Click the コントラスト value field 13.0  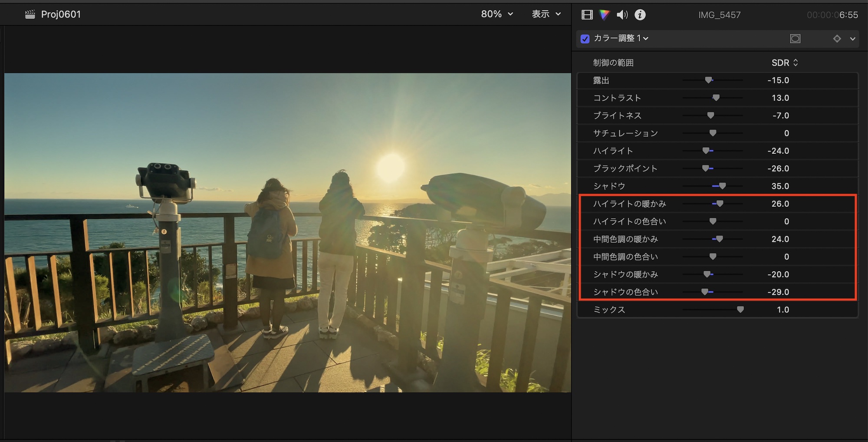[x=780, y=98]
